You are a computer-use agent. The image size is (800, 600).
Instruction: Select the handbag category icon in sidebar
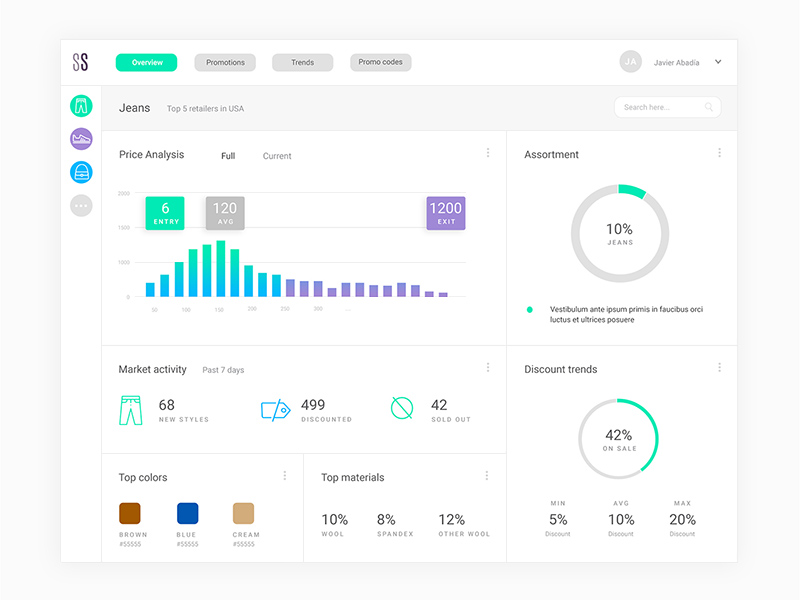(80, 171)
